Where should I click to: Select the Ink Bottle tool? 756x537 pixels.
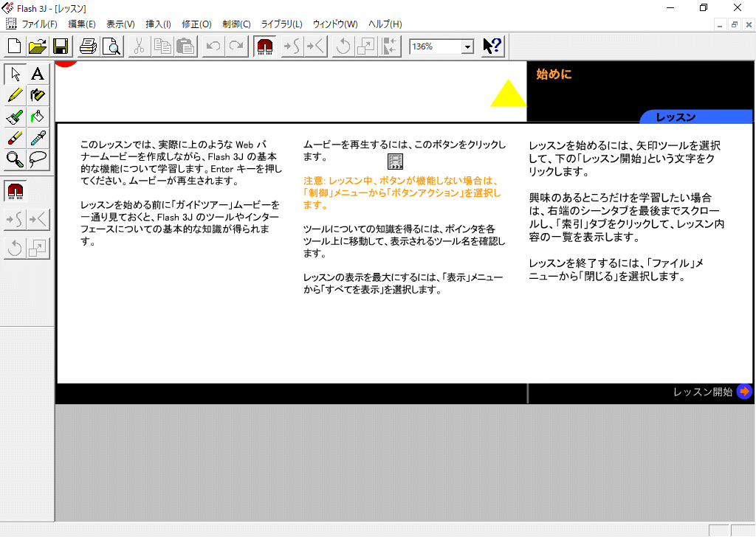pyautogui.click(x=38, y=95)
